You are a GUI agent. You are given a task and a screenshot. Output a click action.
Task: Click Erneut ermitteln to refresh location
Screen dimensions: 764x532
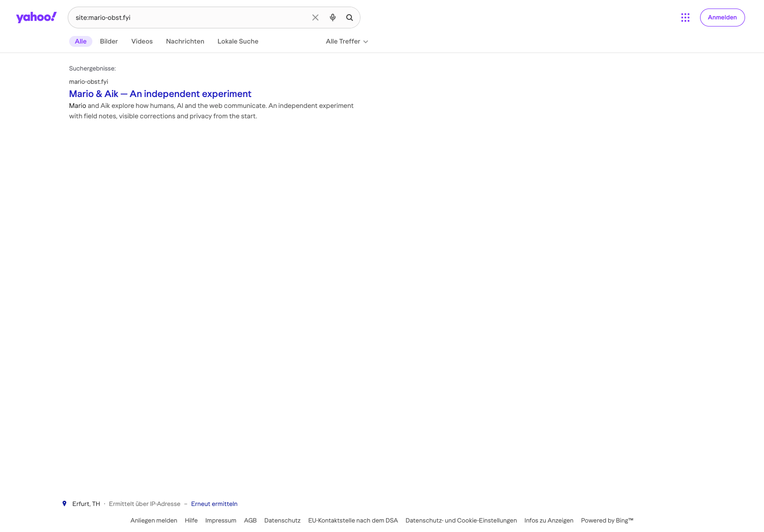(214, 504)
